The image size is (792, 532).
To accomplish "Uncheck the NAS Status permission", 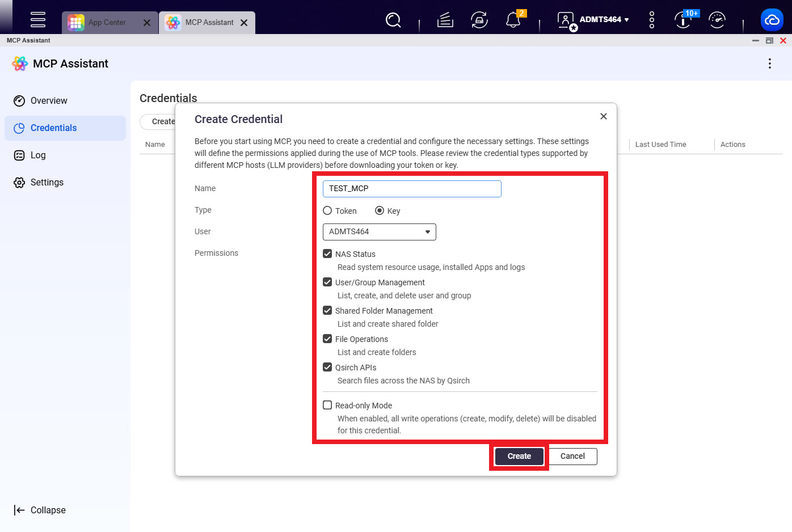I will coord(327,254).
